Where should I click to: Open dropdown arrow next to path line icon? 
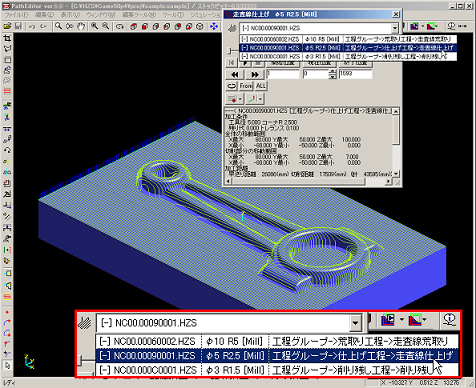[x=260, y=99]
